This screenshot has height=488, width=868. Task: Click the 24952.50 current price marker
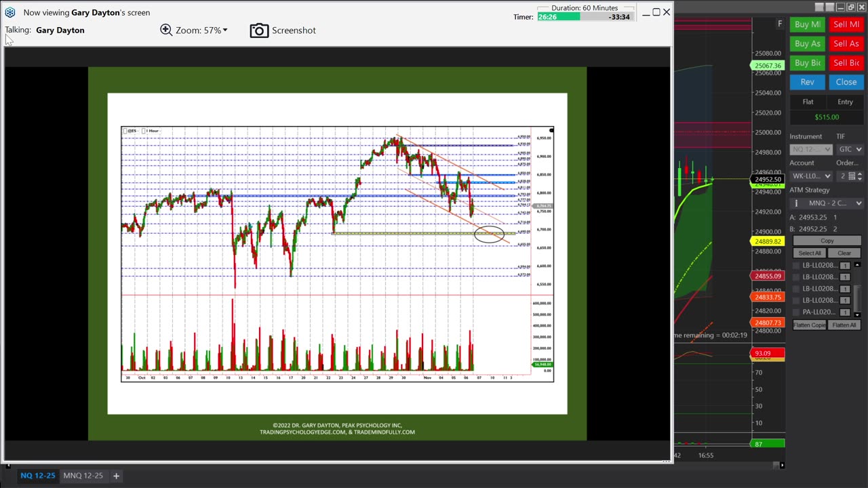click(x=768, y=180)
